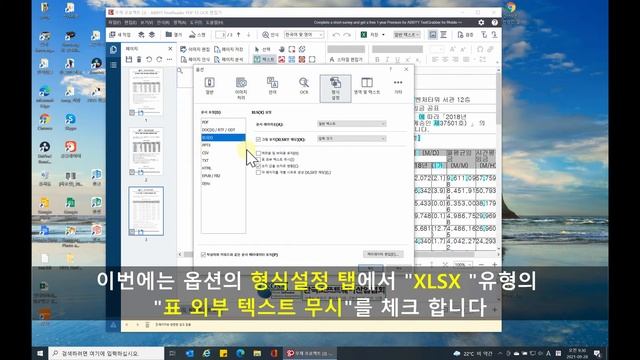Open the Image Processing options tab

click(241, 87)
